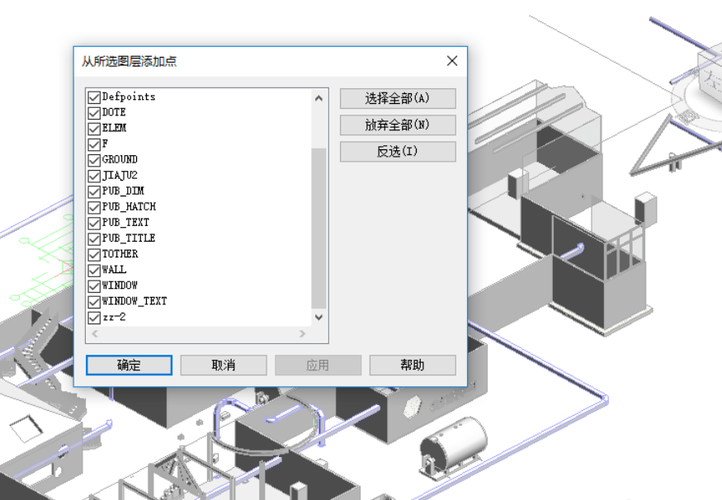Toggle the JIAJU2 layer checkbox
The width and height of the screenshot is (722, 500).
point(94,176)
